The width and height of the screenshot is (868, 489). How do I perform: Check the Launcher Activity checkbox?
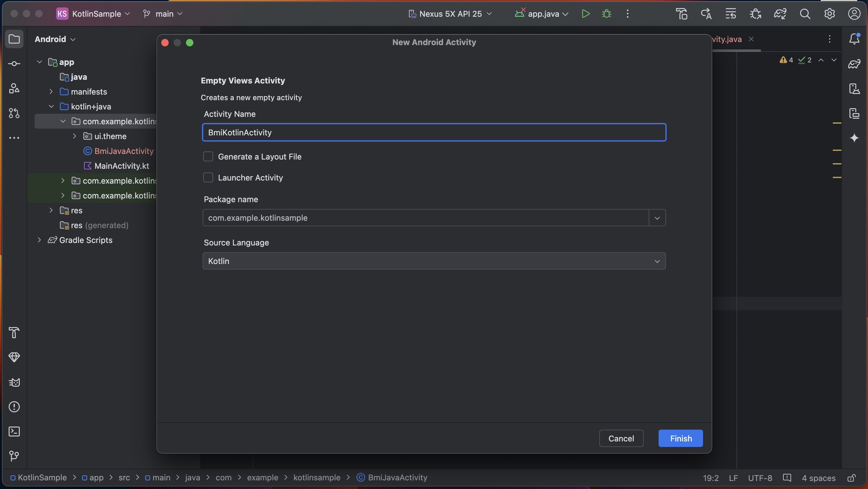(208, 177)
